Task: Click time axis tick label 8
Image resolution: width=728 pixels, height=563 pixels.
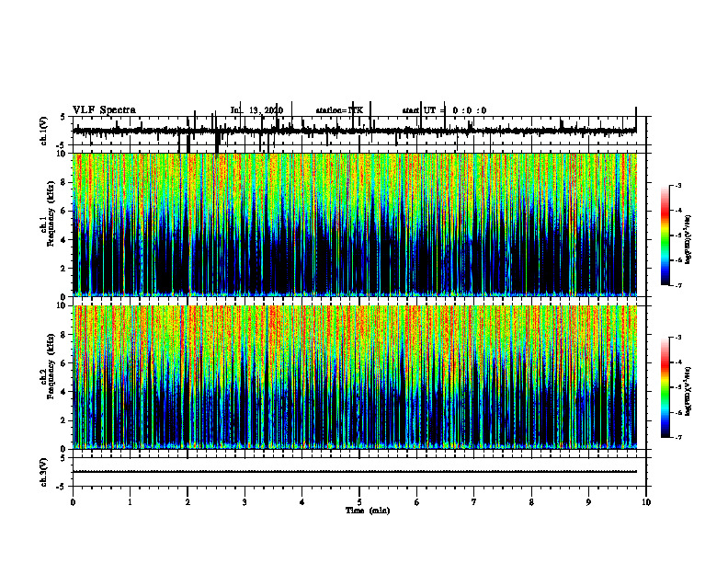Action: click(531, 502)
